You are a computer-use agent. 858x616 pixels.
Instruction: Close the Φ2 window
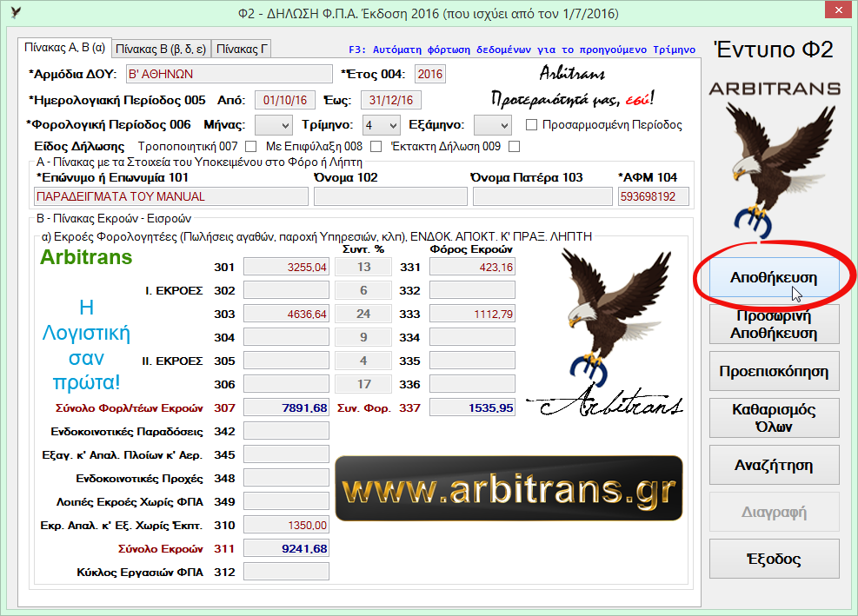[840, 10]
